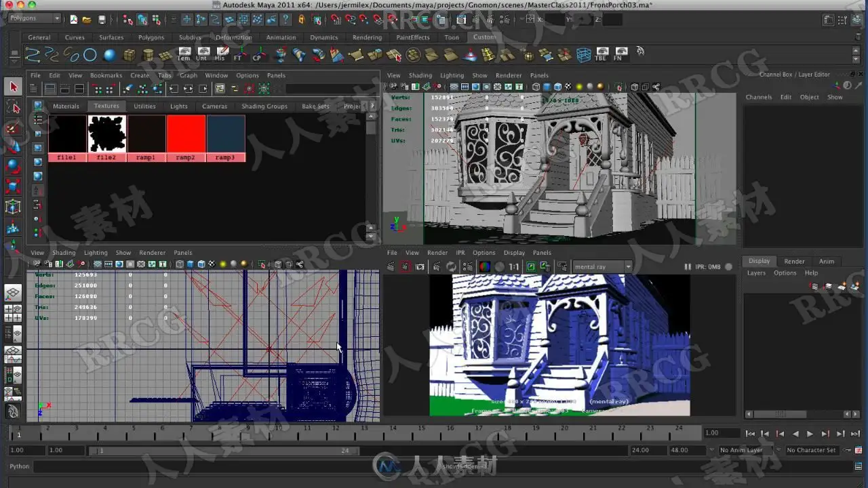The height and width of the screenshot is (488, 868).
Task: Create NURBS circle from the shelf
Action: 90,55
